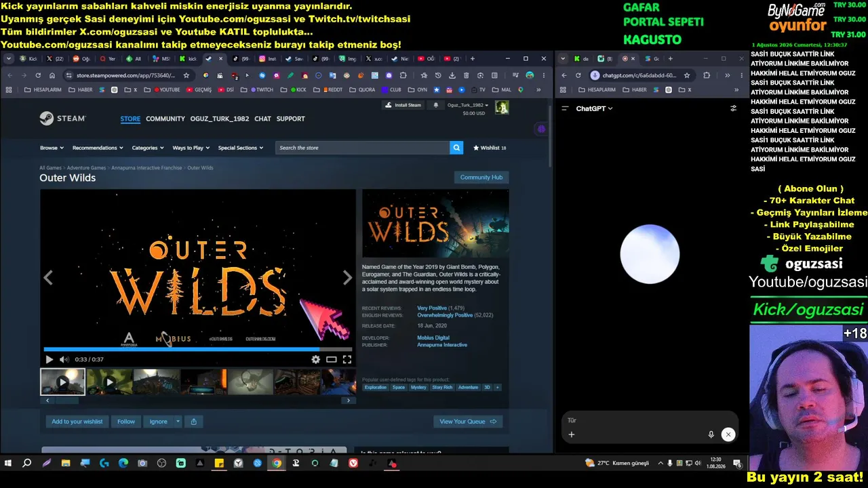Viewport: 868px width, 488px height.
Task: Open File Explorer from the taskbar
Action: click(66, 464)
